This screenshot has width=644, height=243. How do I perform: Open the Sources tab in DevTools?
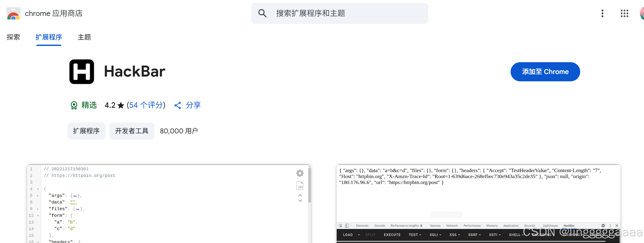(x=435, y=225)
